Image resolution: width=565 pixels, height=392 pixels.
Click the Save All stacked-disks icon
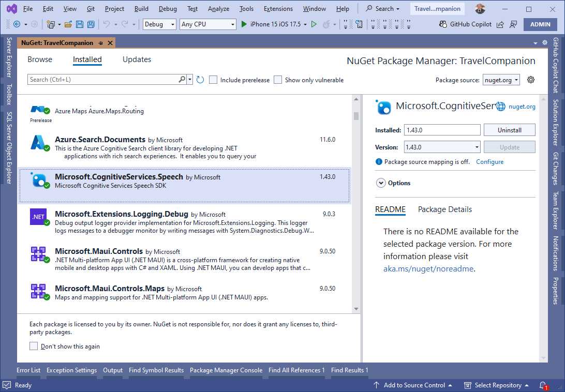pos(91,24)
